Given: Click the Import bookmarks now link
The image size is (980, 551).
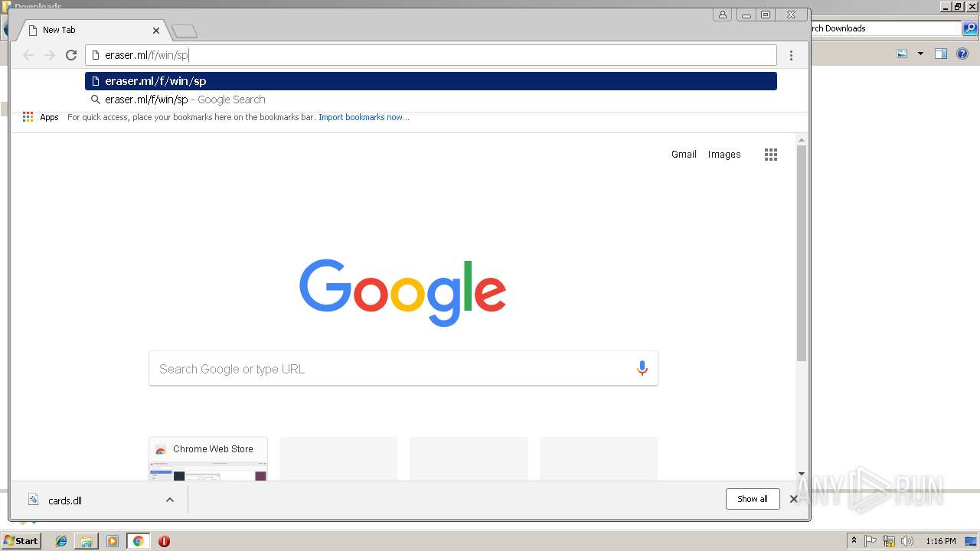Looking at the screenshot, I should click(x=364, y=117).
